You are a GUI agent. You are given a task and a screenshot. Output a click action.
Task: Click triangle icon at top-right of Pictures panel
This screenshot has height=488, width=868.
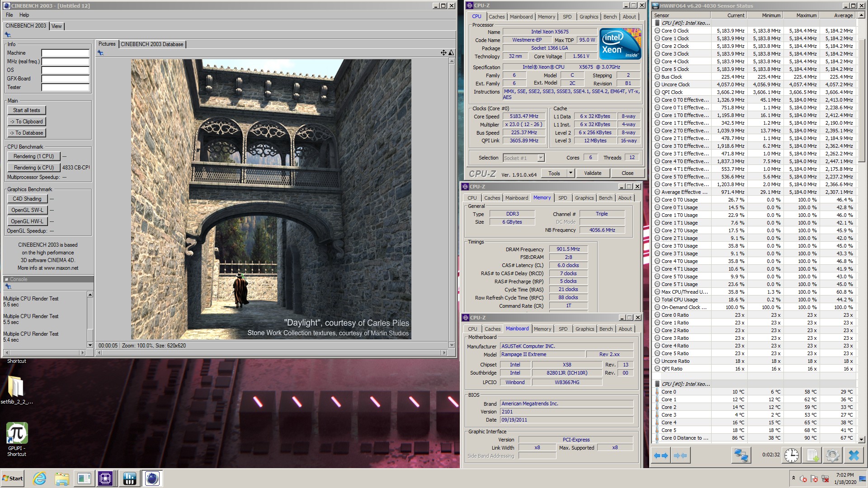(x=451, y=53)
